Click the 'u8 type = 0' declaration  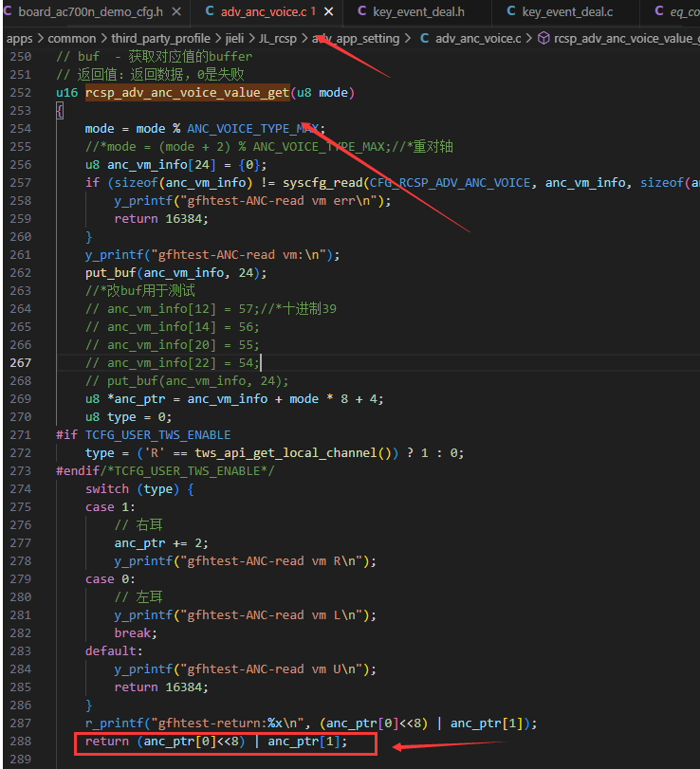tap(128, 417)
